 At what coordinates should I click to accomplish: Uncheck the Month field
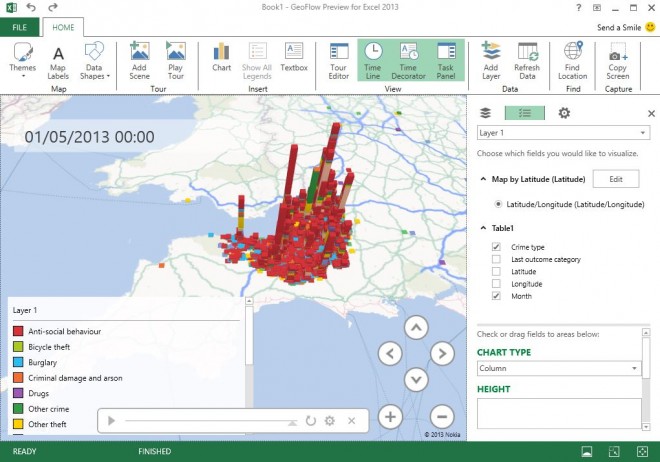(496, 296)
